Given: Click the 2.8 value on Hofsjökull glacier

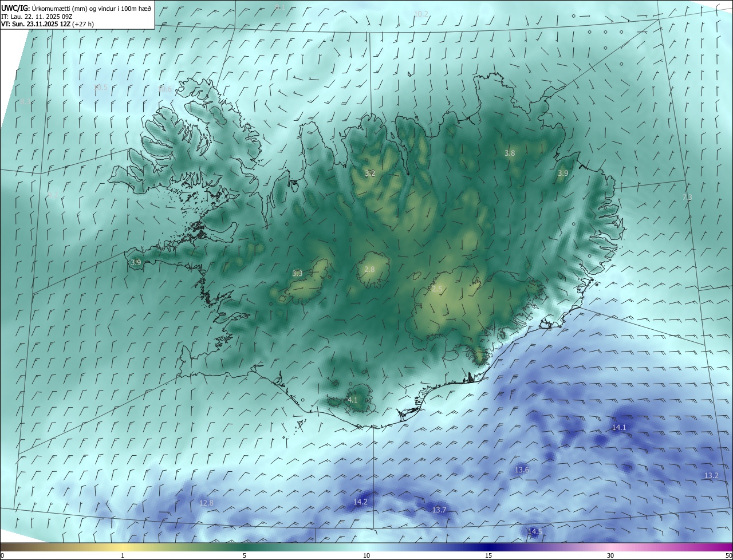Looking at the screenshot, I should pyautogui.click(x=369, y=269).
